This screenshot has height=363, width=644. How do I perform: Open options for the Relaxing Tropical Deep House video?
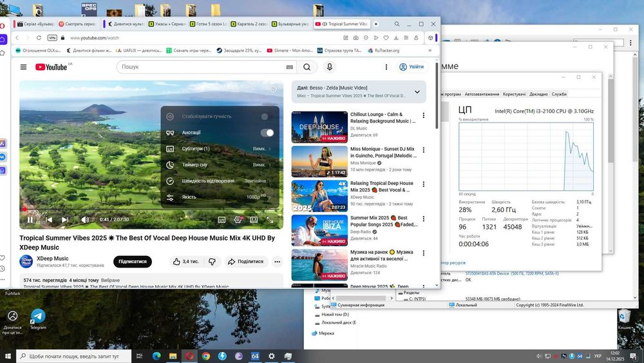424,184
